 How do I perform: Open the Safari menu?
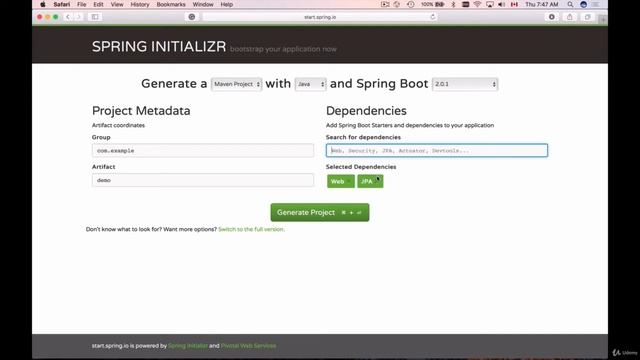[x=62, y=4]
